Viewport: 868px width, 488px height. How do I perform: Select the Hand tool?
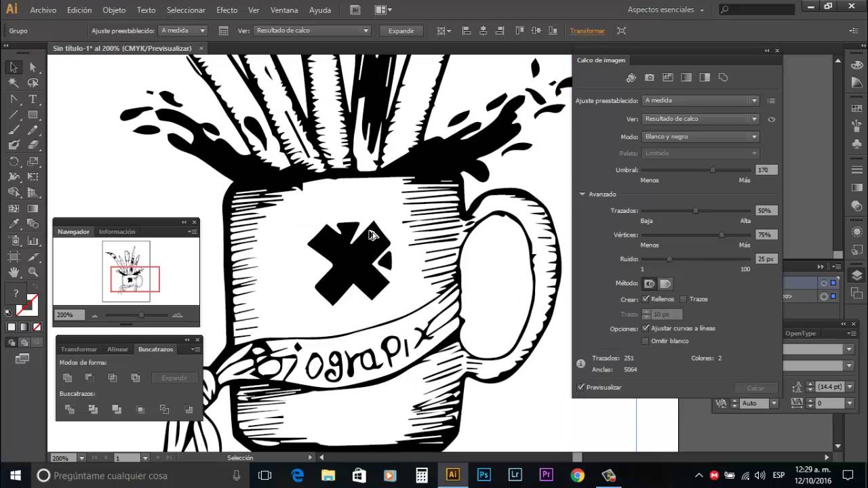[14, 272]
